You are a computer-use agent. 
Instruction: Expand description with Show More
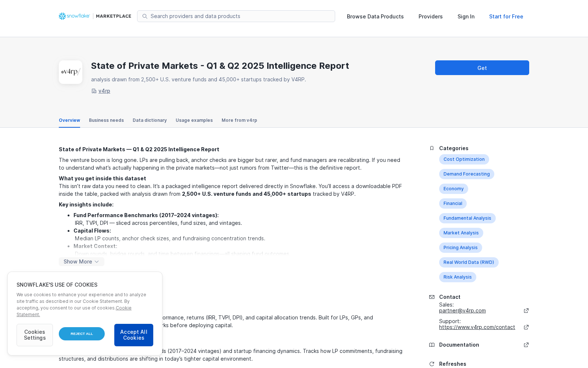82,262
